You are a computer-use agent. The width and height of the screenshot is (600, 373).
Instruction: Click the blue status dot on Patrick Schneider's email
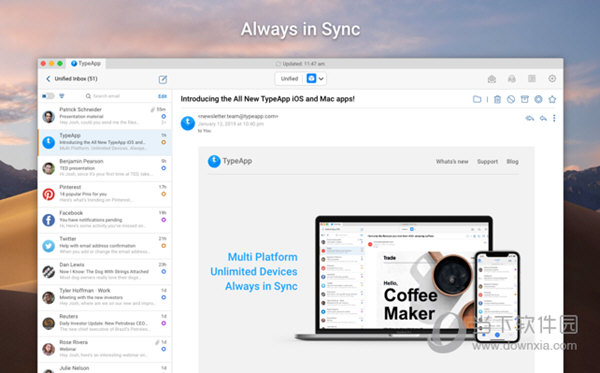coord(163,116)
